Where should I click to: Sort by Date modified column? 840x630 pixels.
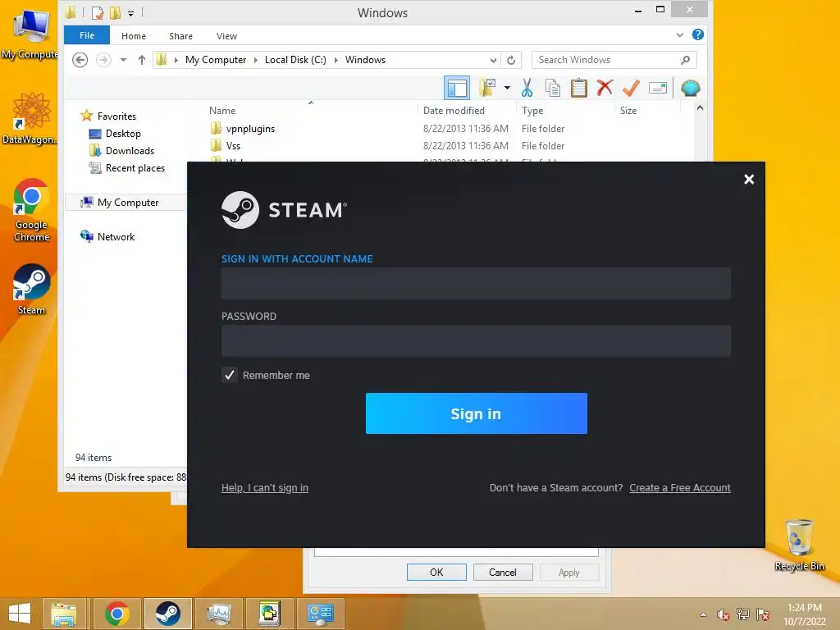454,111
